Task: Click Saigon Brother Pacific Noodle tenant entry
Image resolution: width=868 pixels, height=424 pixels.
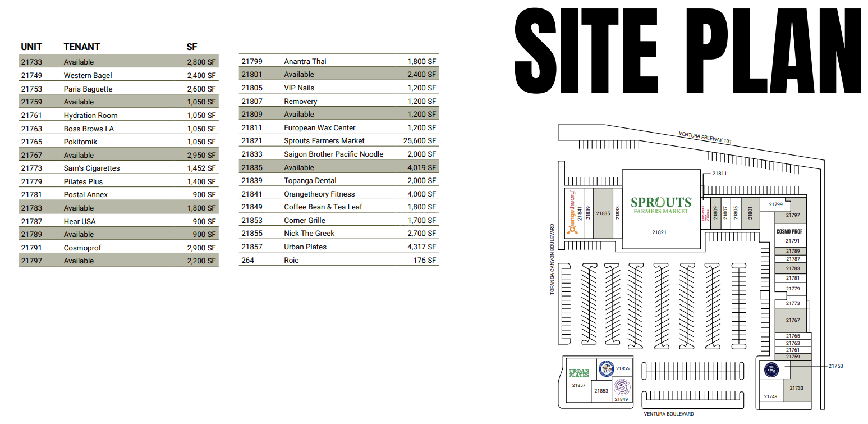Action: tap(334, 154)
